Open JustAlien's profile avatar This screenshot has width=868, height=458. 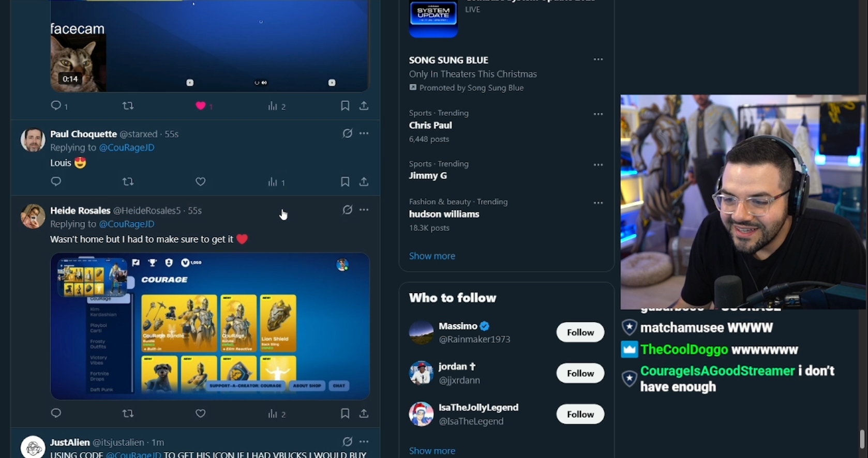33,447
